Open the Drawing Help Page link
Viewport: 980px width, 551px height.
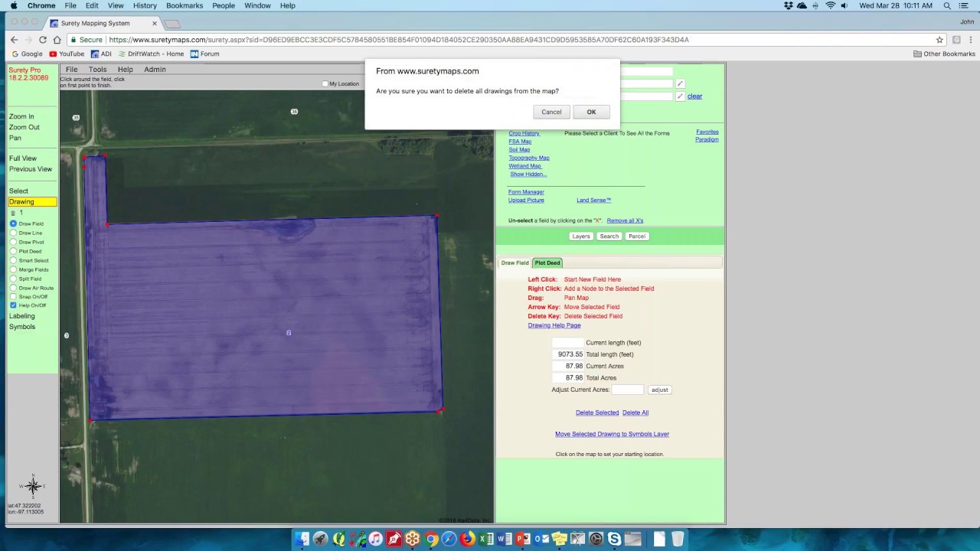(554, 325)
